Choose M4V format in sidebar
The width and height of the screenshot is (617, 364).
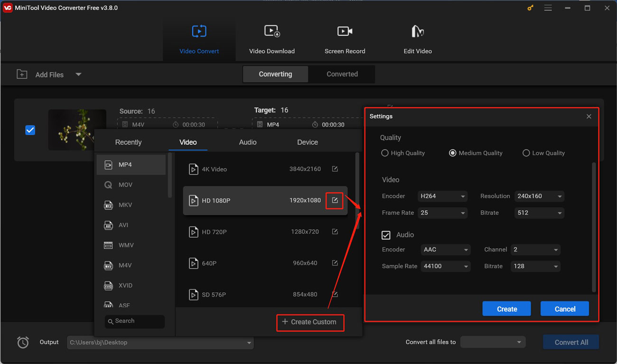tap(131, 265)
